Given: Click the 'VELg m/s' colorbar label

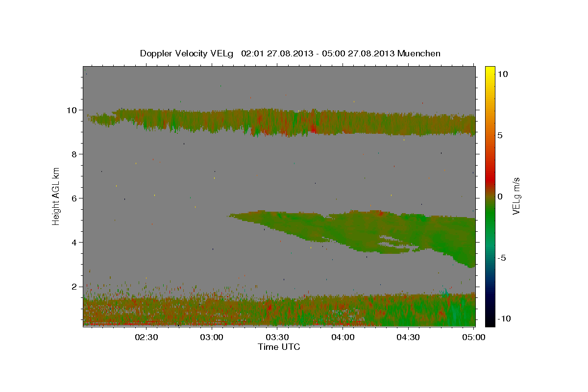Looking at the screenshot, I should pyautogui.click(x=516, y=196).
